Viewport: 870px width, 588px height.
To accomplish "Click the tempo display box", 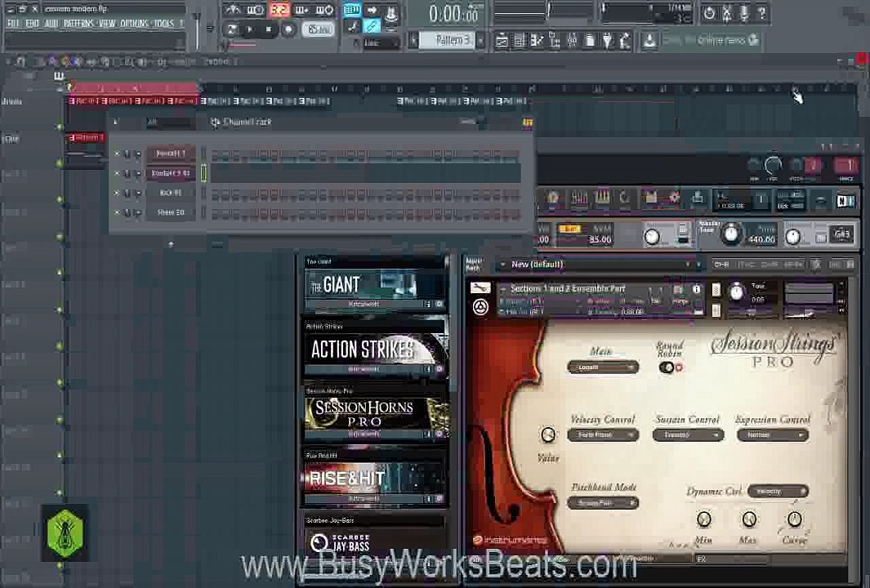I will 319,29.
